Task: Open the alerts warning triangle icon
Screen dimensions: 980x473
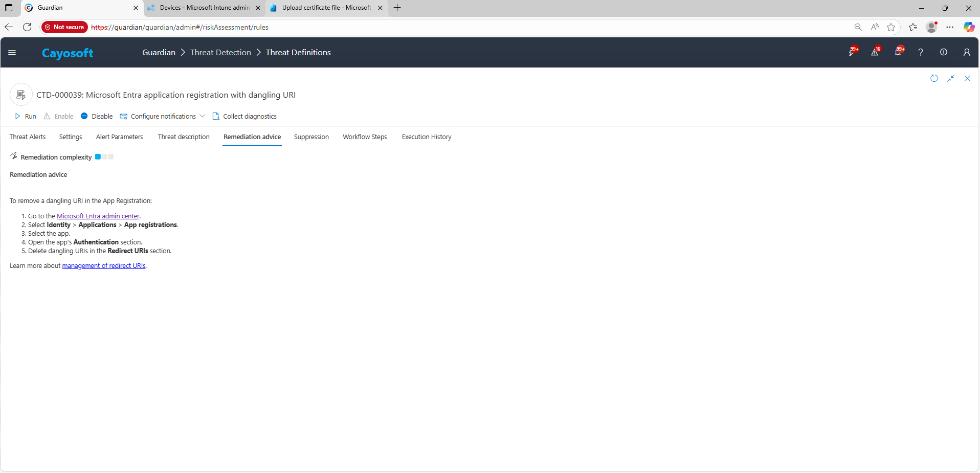Action: coord(875,52)
